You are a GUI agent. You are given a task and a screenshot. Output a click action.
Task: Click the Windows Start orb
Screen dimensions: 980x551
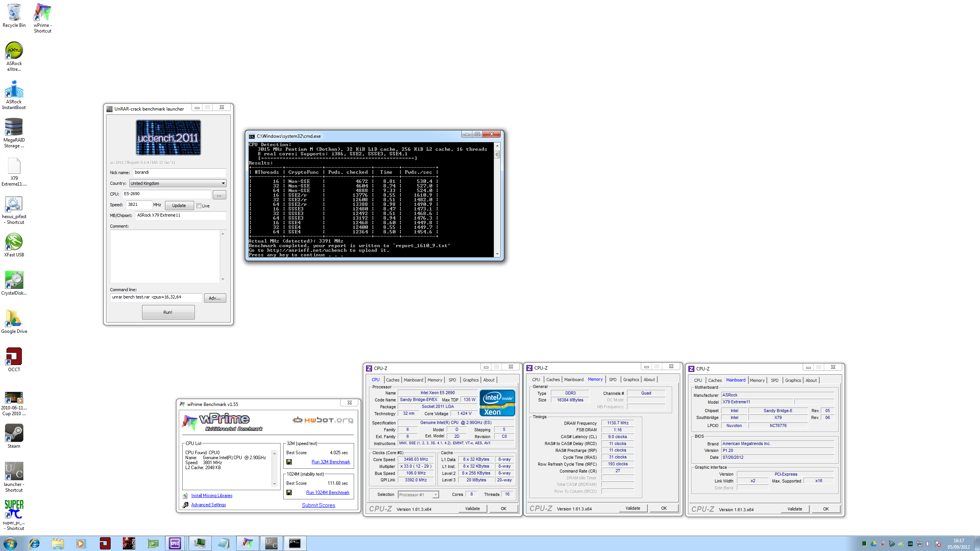coord(10,543)
